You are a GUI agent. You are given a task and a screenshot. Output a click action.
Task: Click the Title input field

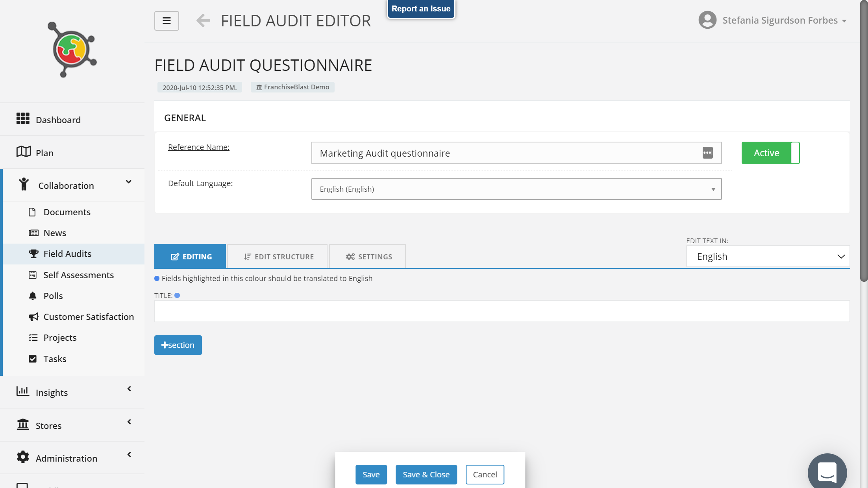pos(502,311)
